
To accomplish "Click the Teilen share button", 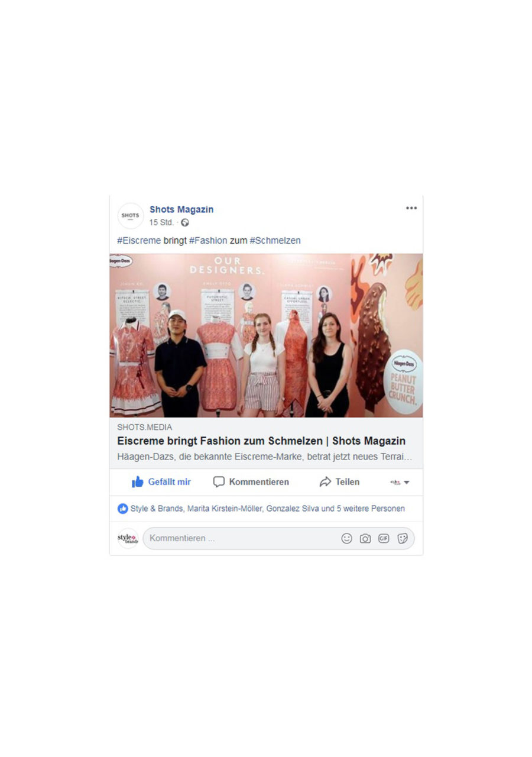I will pos(339,482).
